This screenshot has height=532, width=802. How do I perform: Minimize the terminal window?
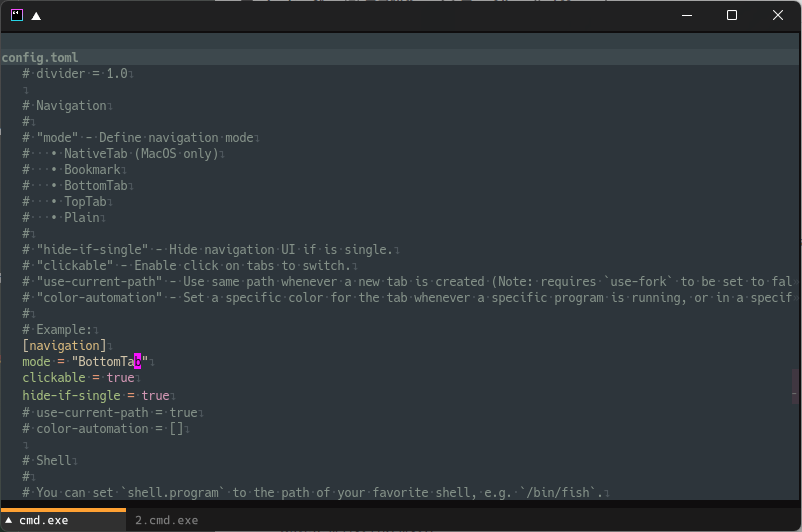[x=687, y=15]
